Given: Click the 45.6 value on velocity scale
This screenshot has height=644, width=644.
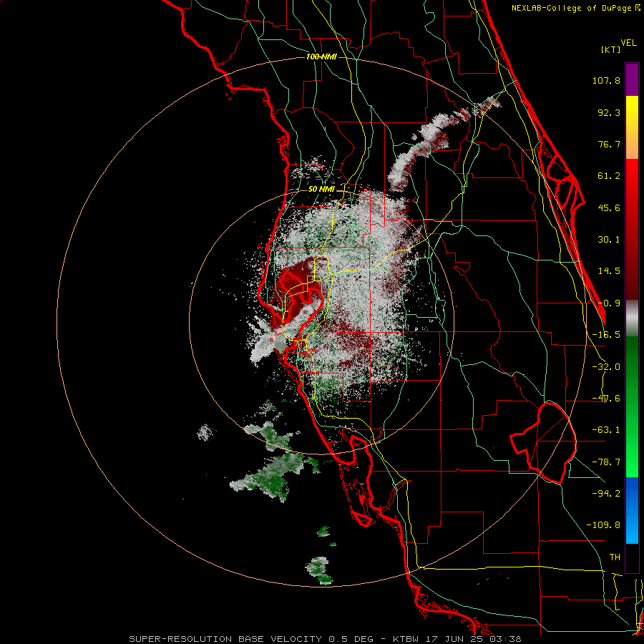Looking at the screenshot, I should [x=609, y=208].
